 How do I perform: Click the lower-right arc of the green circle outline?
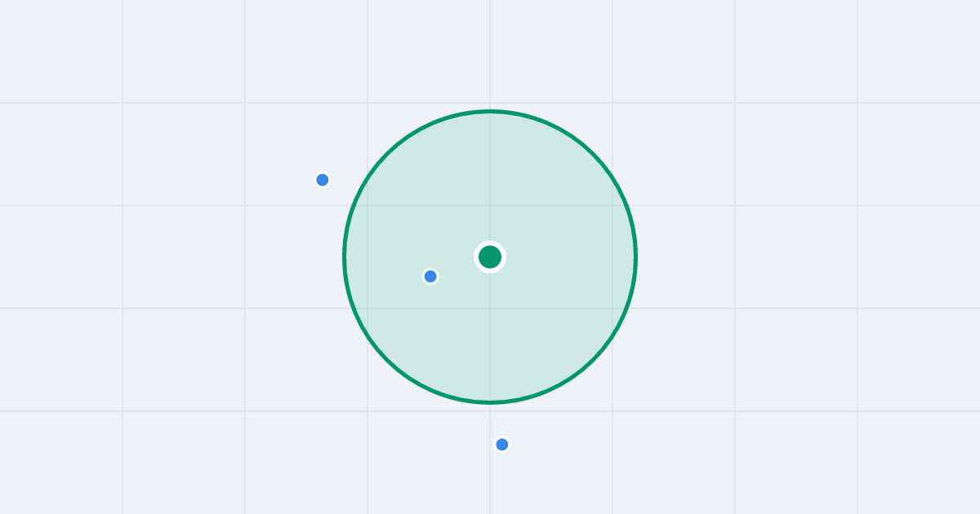pyautogui.click(x=594, y=360)
